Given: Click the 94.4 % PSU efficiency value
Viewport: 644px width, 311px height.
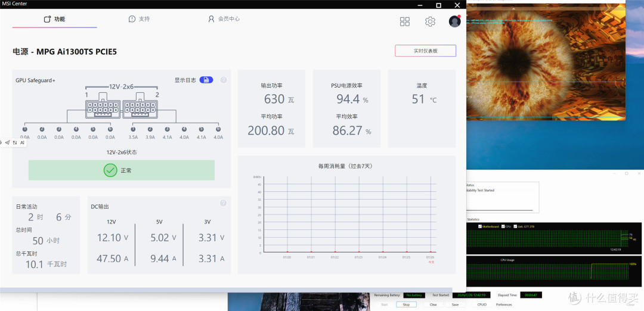Looking at the screenshot, I should click(352, 99).
